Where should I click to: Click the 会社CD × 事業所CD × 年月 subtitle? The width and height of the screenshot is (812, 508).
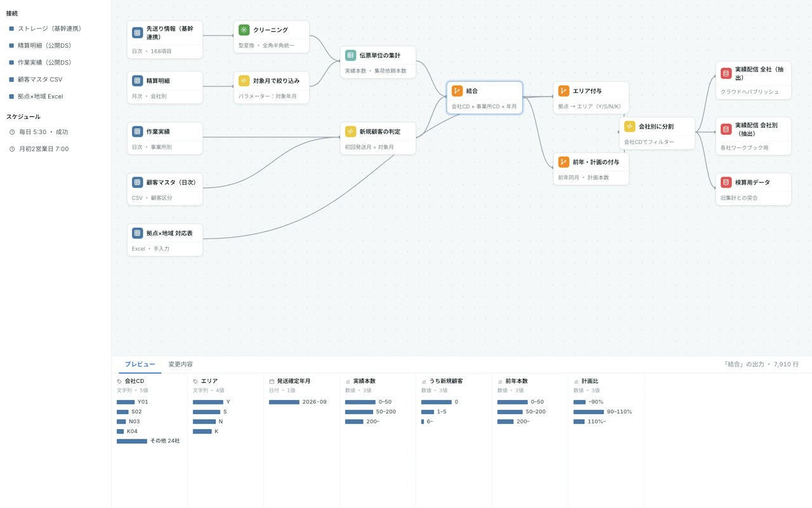pyautogui.click(x=484, y=107)
